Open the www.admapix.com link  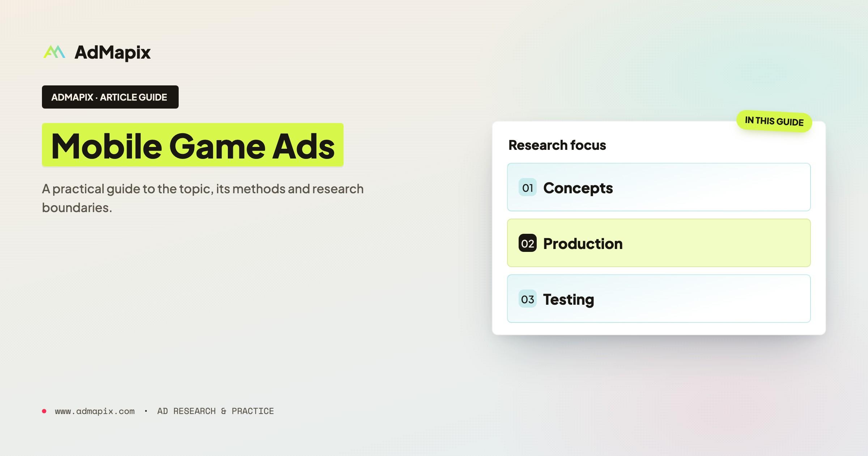[x=95, y=411]
